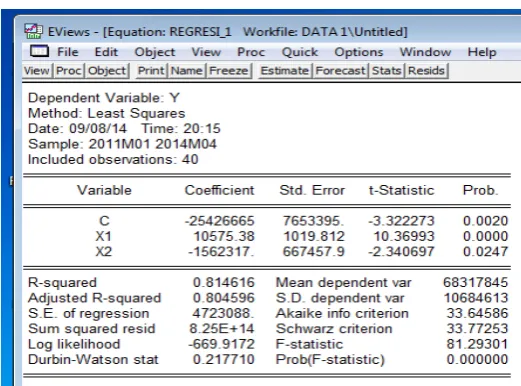521x386 pixels.
Task: Click the window control icon beside File menu
Action: pos(39,52)
